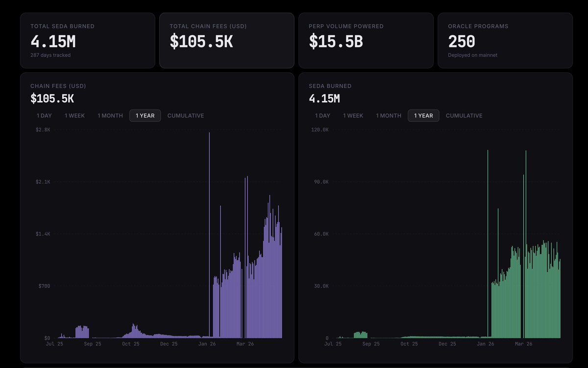Screen dimensions: 588x368
Task: Switch SEDA Burned chart to CUMULATIVE
Action: (464, 116)
